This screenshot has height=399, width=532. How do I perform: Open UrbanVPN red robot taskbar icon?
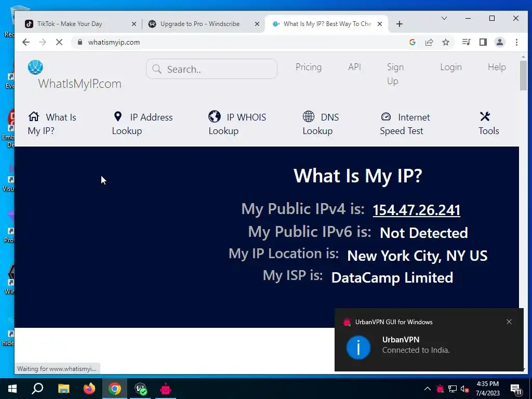coord(166,389)
